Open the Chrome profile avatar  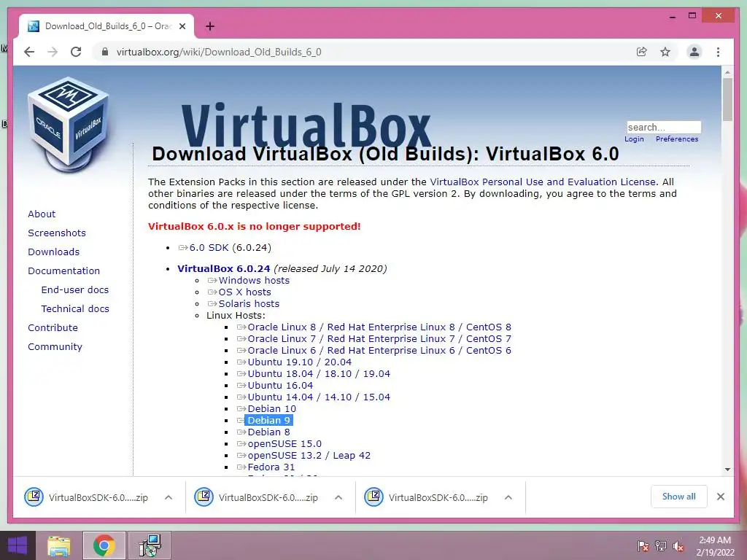pyautogui.click(x=694, y=52)
